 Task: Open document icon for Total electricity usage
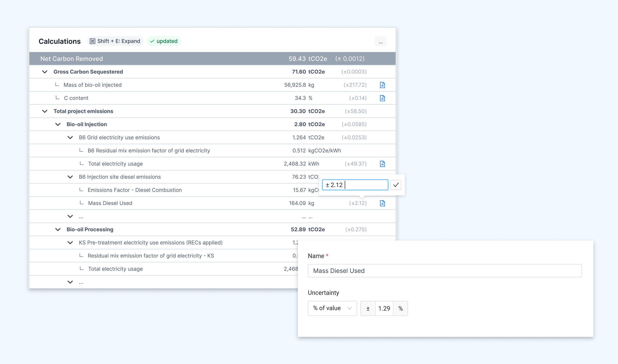pos(382,164)
